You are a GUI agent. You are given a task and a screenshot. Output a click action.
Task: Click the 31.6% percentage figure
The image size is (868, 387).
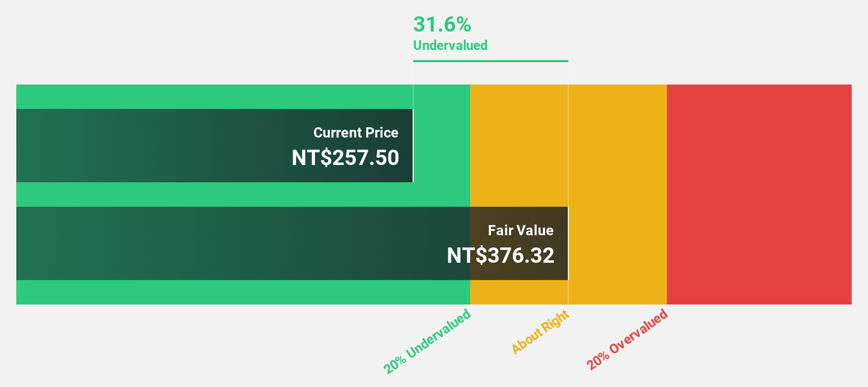(442, 24)
